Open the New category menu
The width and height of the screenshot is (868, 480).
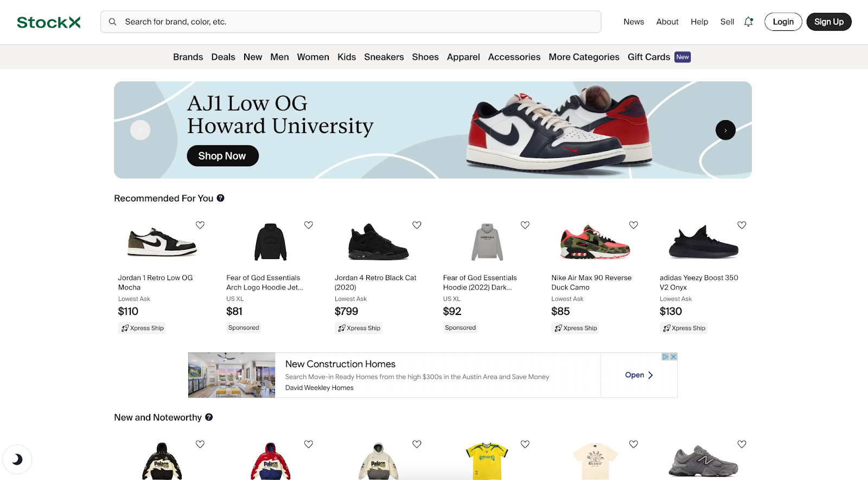coord(253,57)
